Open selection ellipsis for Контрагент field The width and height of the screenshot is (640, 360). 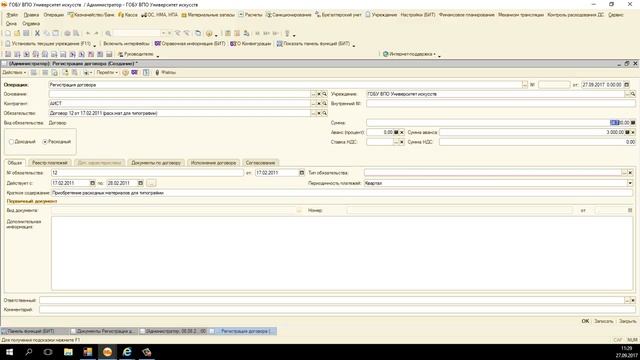click(x=314, y=104)
